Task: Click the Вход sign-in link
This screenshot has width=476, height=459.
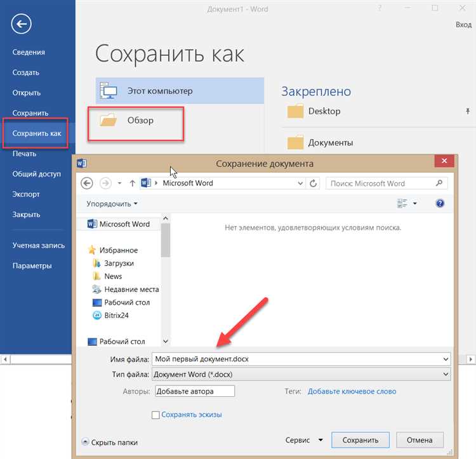Action: [x=463, y=25]
